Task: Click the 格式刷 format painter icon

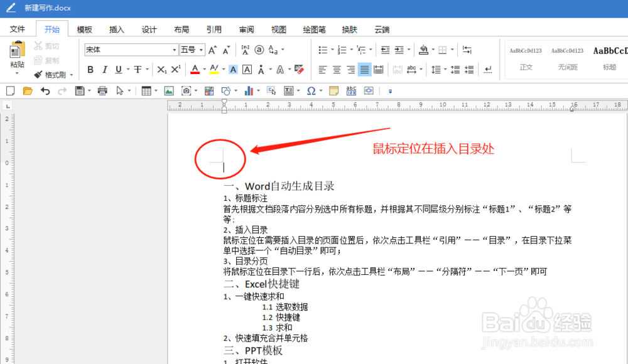Action: pos(47,74)
